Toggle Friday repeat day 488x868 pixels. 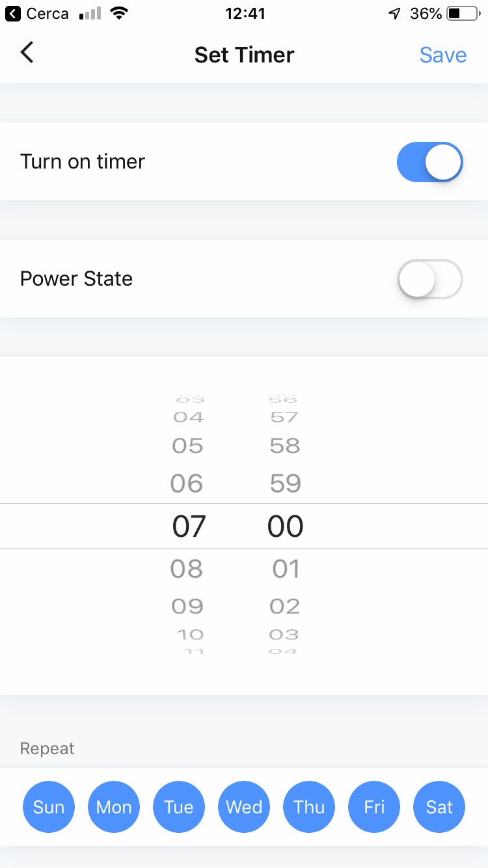tap(374, 807)
